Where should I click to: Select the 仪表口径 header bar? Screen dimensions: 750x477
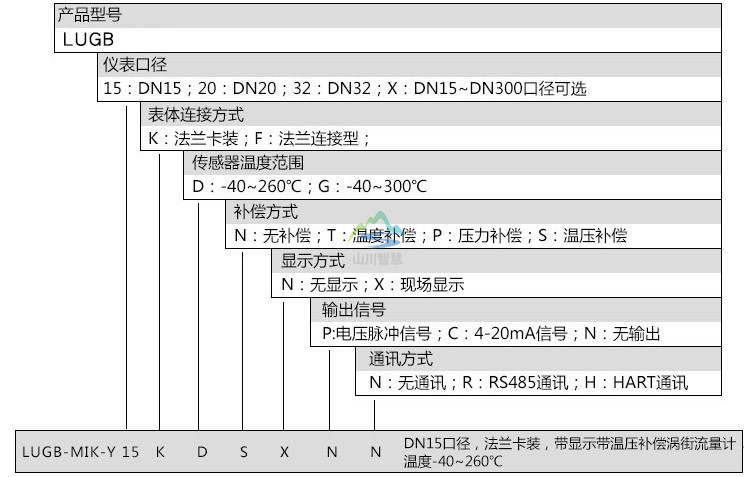pos(410,65)
